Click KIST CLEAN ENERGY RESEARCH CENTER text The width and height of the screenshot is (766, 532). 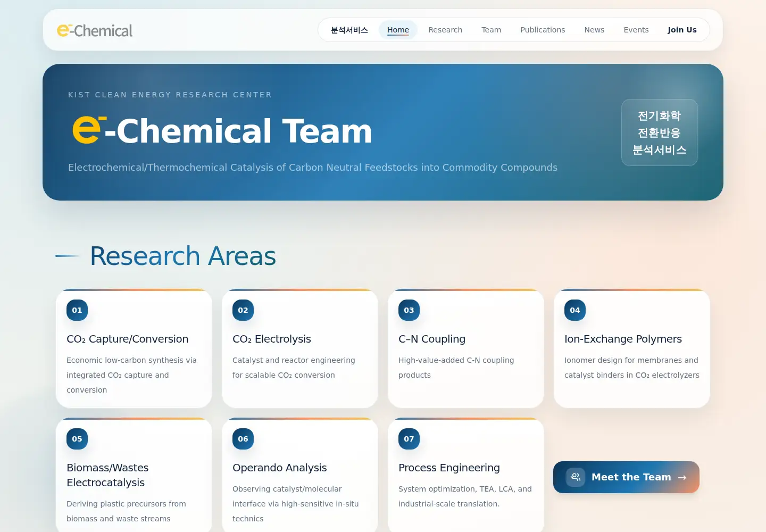pyautogui.click(x=170, y=95)
